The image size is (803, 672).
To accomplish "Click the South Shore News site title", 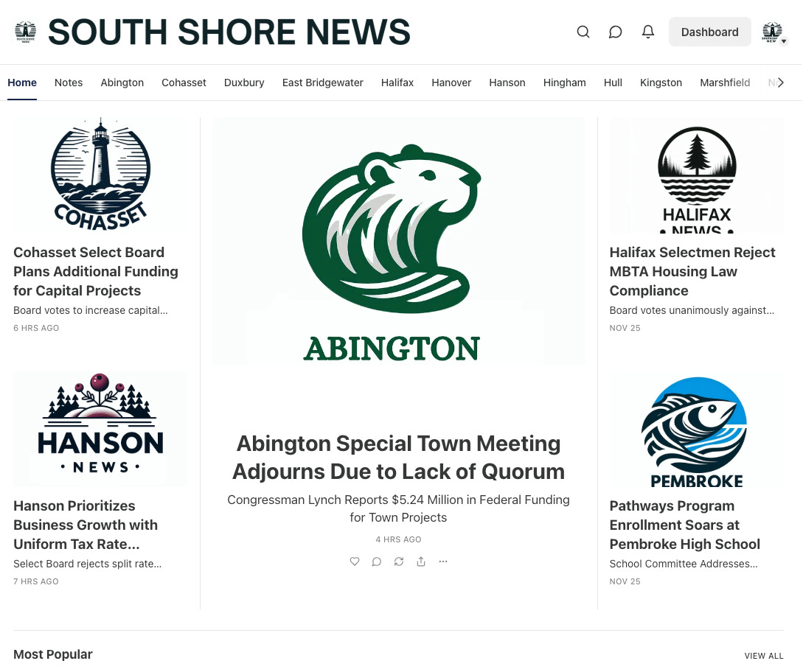I will pos(229,32).
